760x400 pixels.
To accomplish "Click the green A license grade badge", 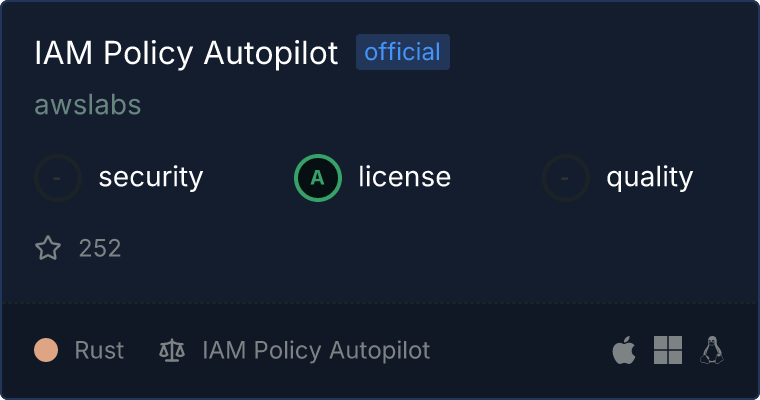I will (318, 178).
